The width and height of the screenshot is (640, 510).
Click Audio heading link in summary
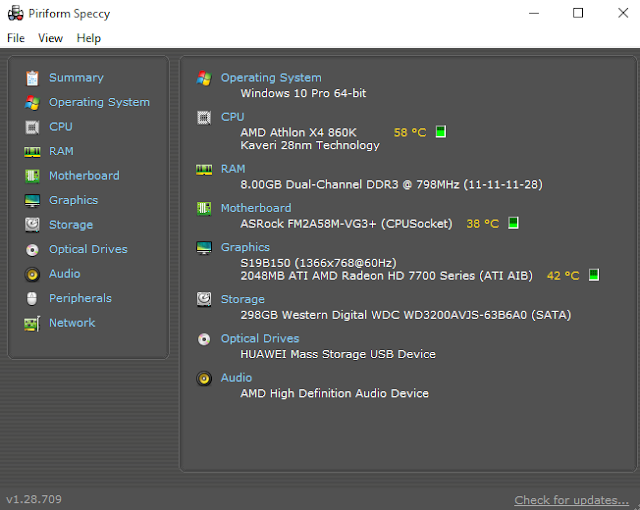pyautogui.click(x=236, y=378)
